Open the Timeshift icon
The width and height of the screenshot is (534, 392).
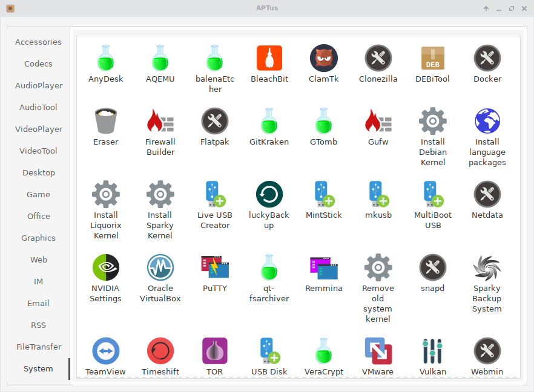(x=160, y=351)
